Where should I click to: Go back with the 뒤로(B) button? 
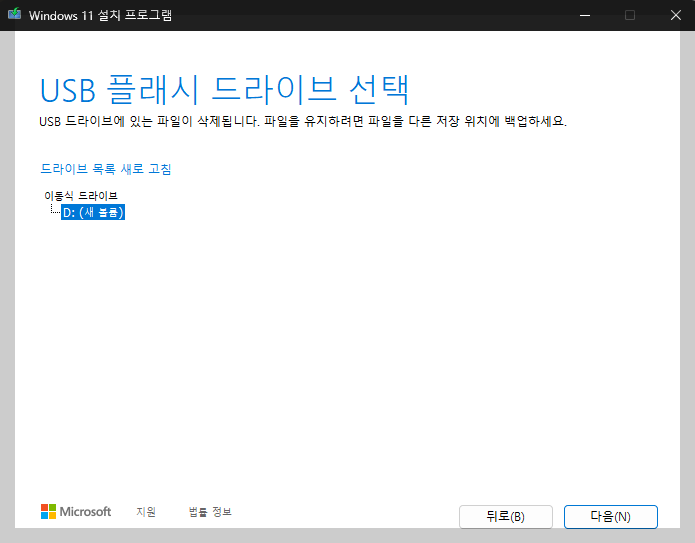(506, 516)
